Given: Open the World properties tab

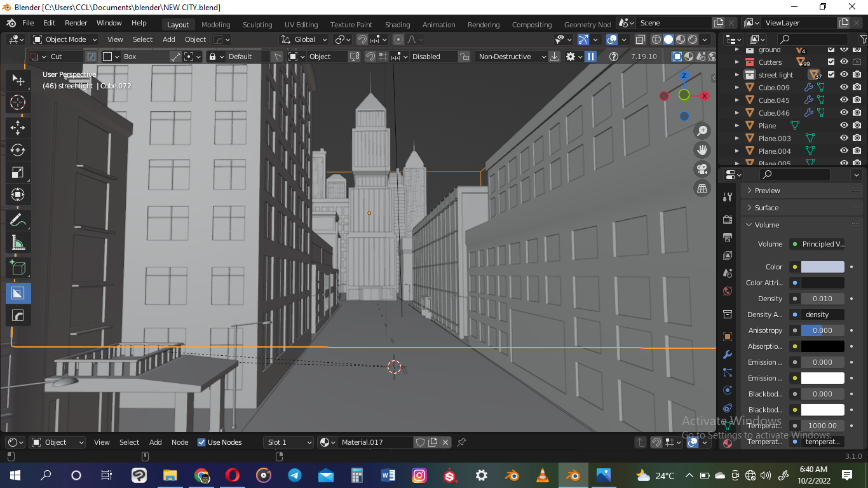Looking at the screenshot, I should pyautogui.click(x=728, y=291).
